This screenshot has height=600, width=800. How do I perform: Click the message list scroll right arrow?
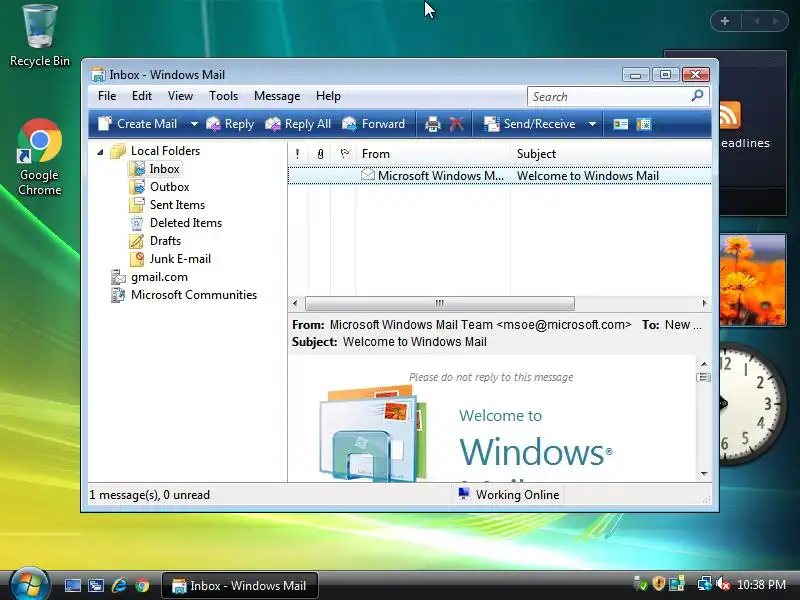coord(704,304)
